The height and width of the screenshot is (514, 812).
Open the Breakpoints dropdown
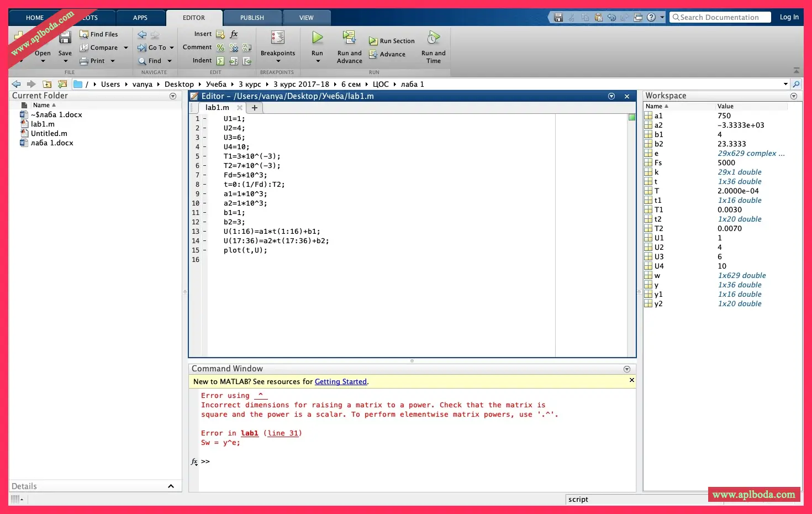click(278, 61)
